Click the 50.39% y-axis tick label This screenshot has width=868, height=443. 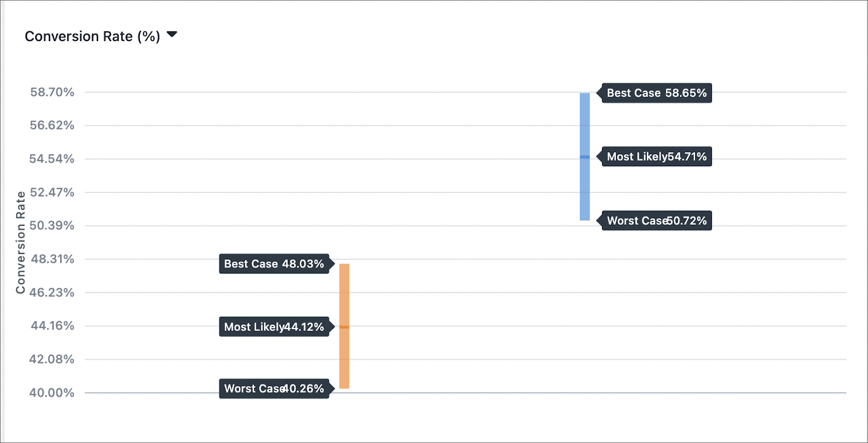tap(52, 225)
